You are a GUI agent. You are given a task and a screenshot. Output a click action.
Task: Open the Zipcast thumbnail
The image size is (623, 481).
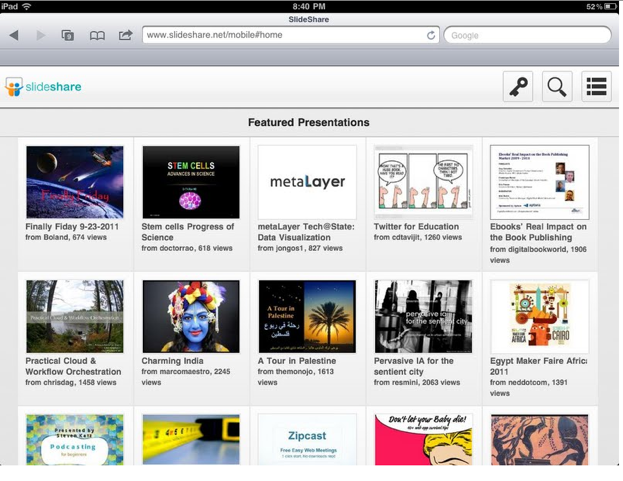pos(307,439)
